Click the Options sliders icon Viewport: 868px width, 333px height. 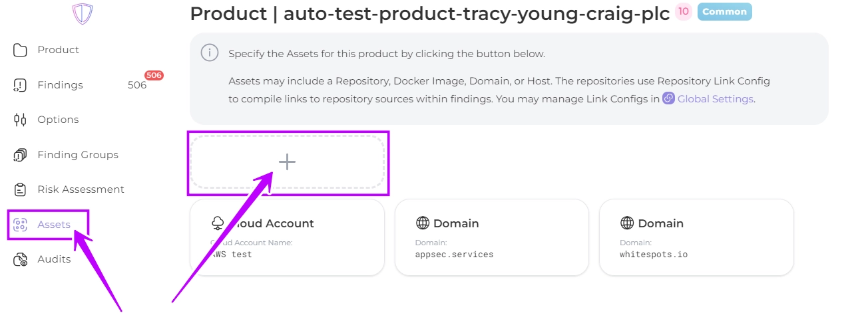coord(20,120)
